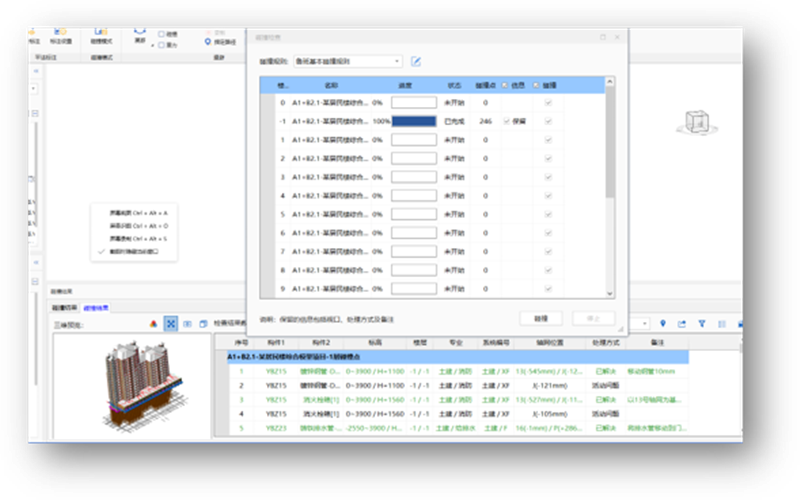Select the Ctrl + Alt + S menu item
Screen dimensions: 800x500
(x=138, y=238)
